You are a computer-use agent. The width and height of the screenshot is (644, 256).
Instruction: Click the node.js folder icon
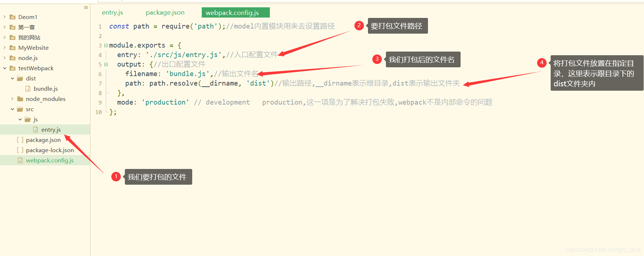12,58
